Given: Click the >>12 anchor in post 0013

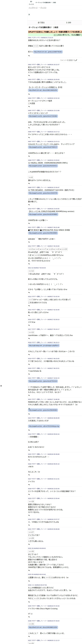Looking at the screenshot, I should 31,271.
